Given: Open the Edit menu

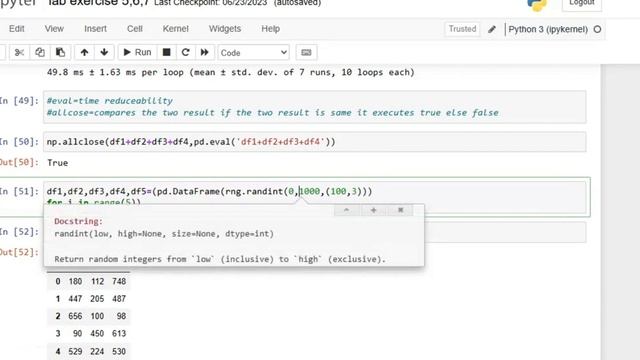Looking at the screenshot, I should tap(17, 29).
